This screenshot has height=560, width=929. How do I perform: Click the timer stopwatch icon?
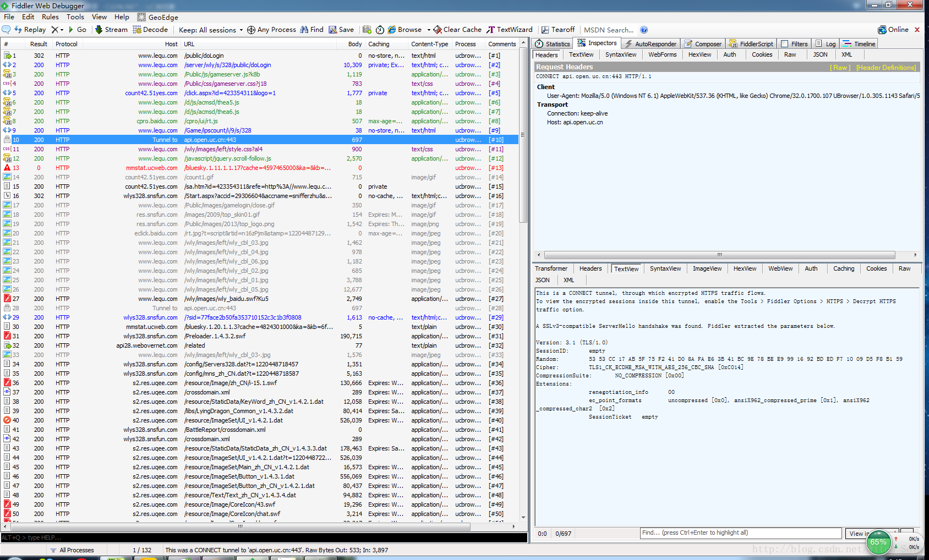coord(380,30)
